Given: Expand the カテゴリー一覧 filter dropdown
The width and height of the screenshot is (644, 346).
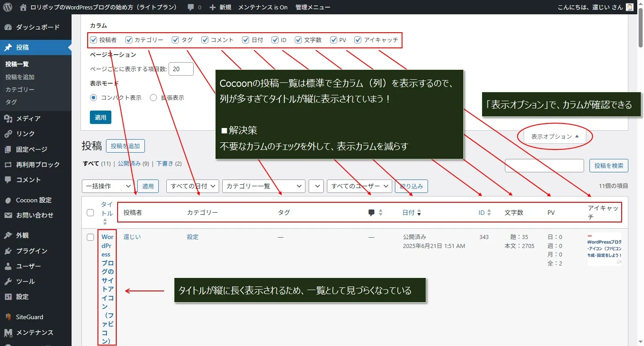Looking at the screenshot, I should pos(263,186).
